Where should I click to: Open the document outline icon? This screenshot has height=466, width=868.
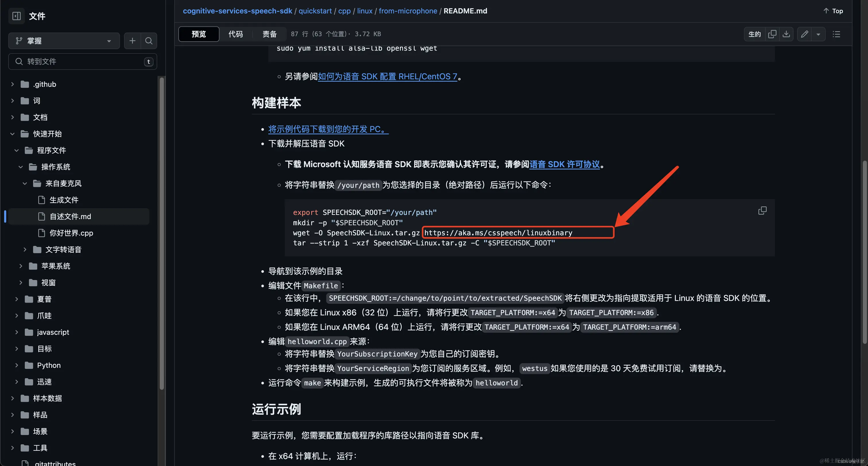pyautogui.click(x=836, y=34)
